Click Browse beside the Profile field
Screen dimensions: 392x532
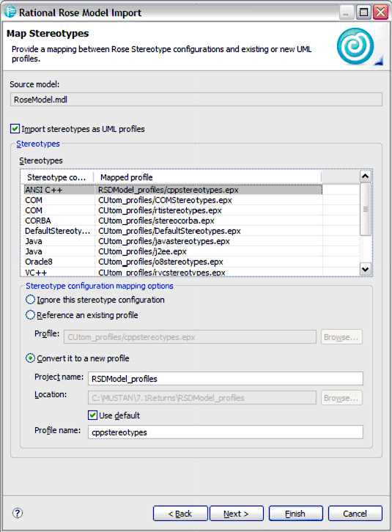point(341,337)
